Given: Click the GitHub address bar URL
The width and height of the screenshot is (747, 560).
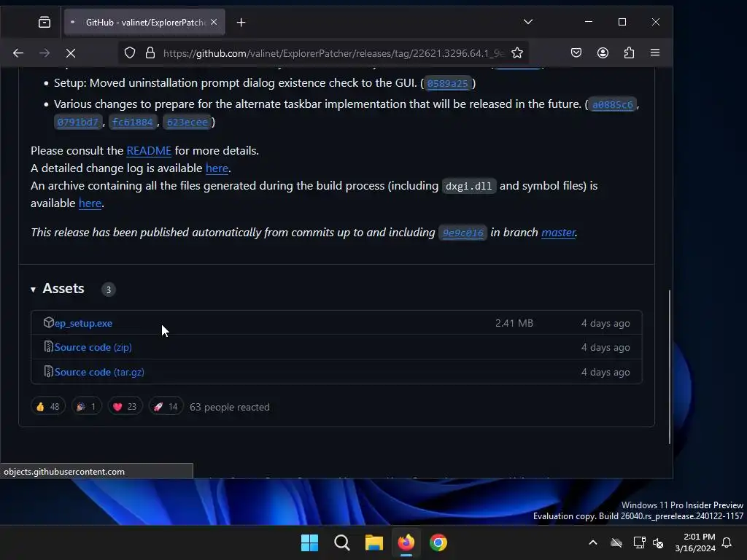Looking at the screenshot, I should (333, 52).
